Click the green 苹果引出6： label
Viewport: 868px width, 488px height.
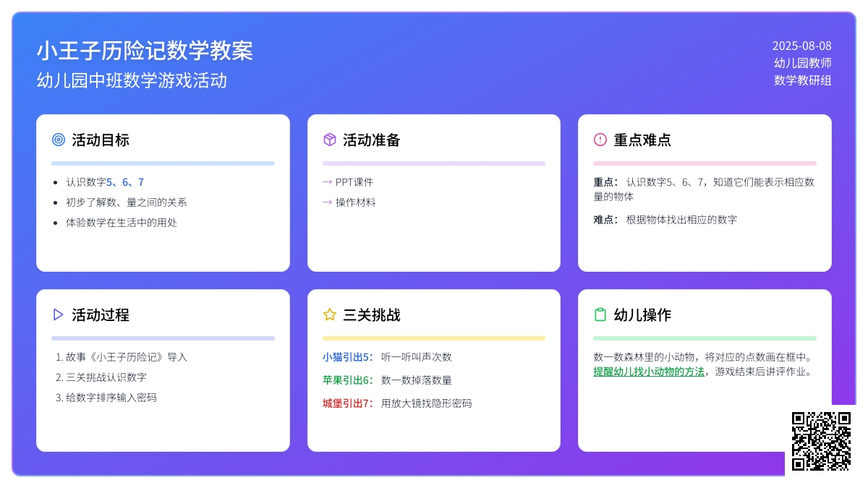click(x=348, y=380)
